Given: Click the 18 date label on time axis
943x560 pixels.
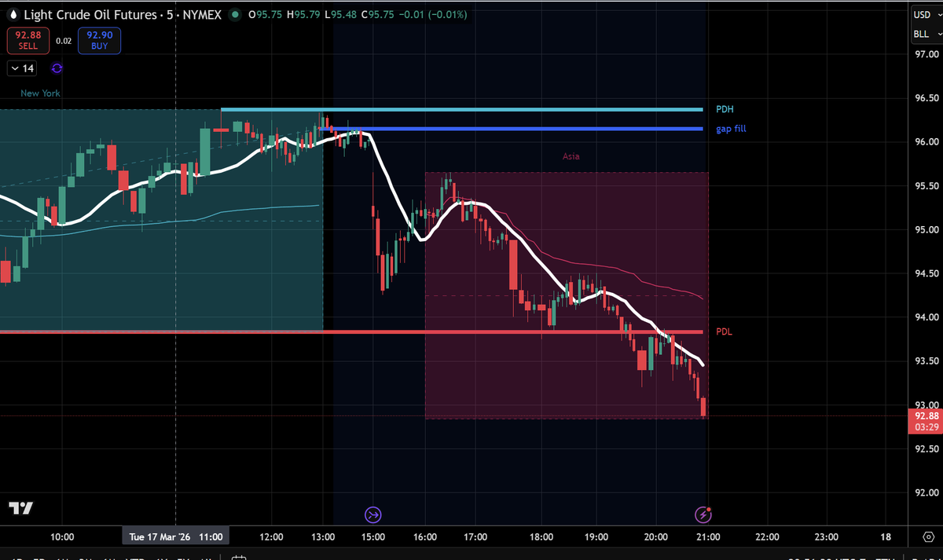Looking at the screenshot, I should 886,537.
